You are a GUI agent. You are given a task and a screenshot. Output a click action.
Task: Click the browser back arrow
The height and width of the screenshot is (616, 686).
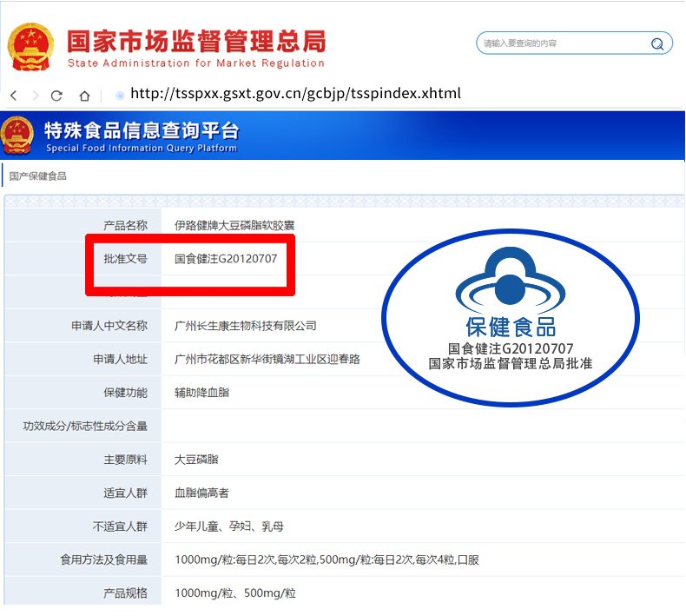[x=14, y=96]
